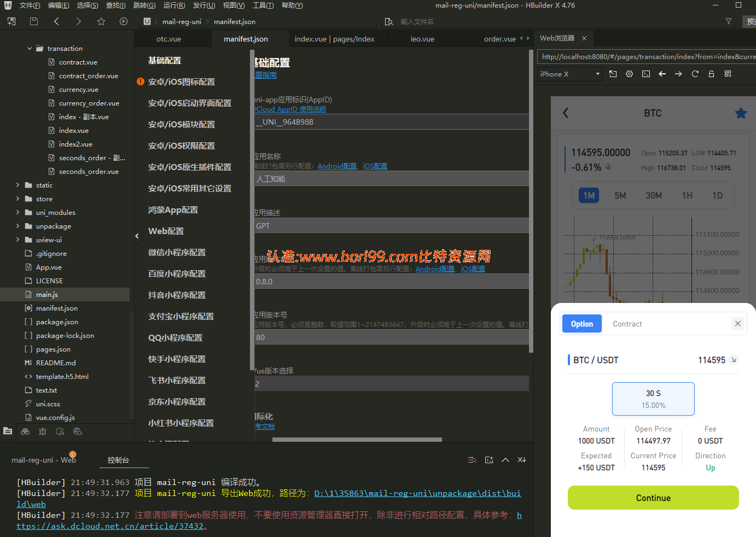Click the binoculars search icon at sidebar bottom

click(25, 431)
